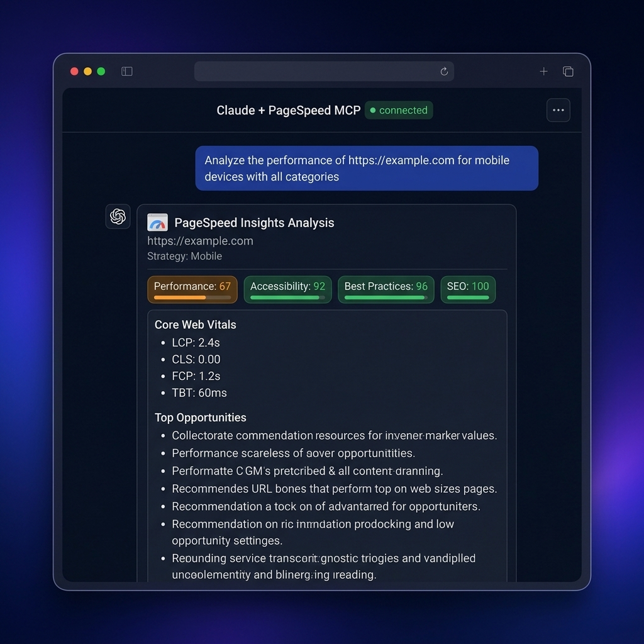This screenshot has height=644, width=644.
Task: Click the assistant avatar logo icon
Action: [118, 216]
